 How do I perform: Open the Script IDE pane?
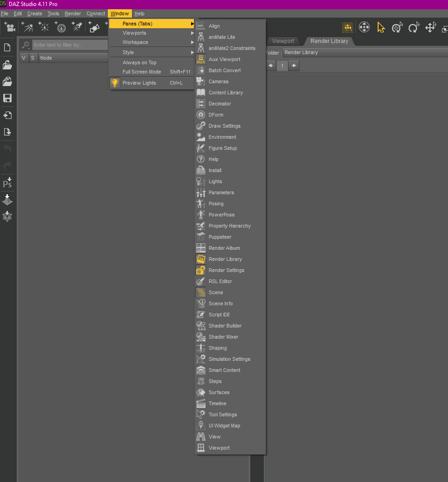(x=230, y=315)
